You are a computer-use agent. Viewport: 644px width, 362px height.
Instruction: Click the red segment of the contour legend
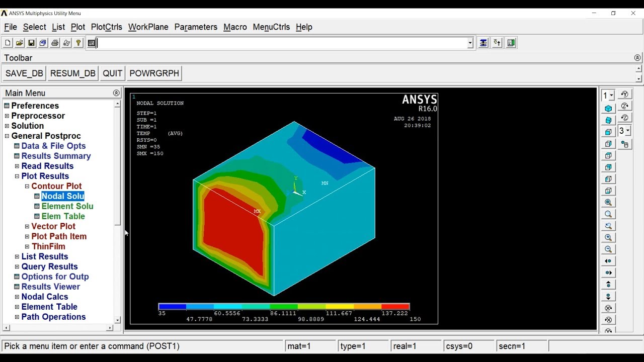(x=395, y=306)
